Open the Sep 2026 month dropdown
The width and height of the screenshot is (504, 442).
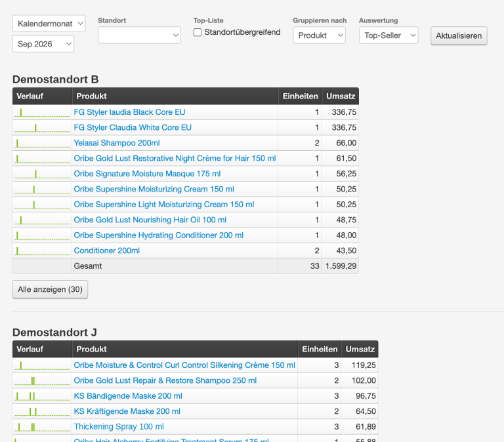(43, 44)
